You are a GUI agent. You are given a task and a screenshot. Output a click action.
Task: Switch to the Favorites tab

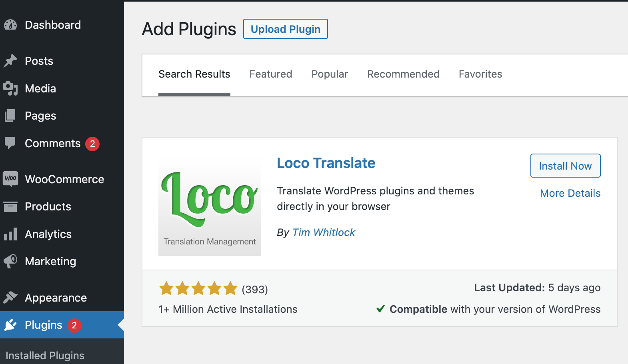point(480,74)
